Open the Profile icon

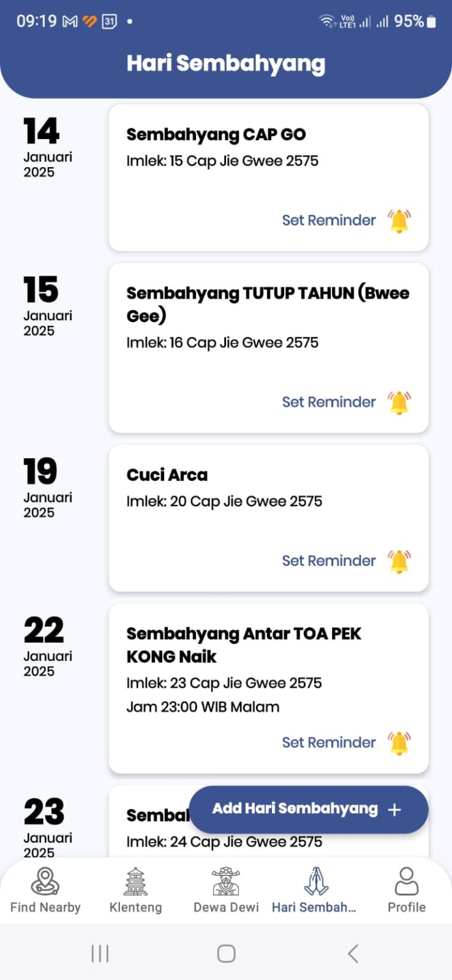click(406, 880)
